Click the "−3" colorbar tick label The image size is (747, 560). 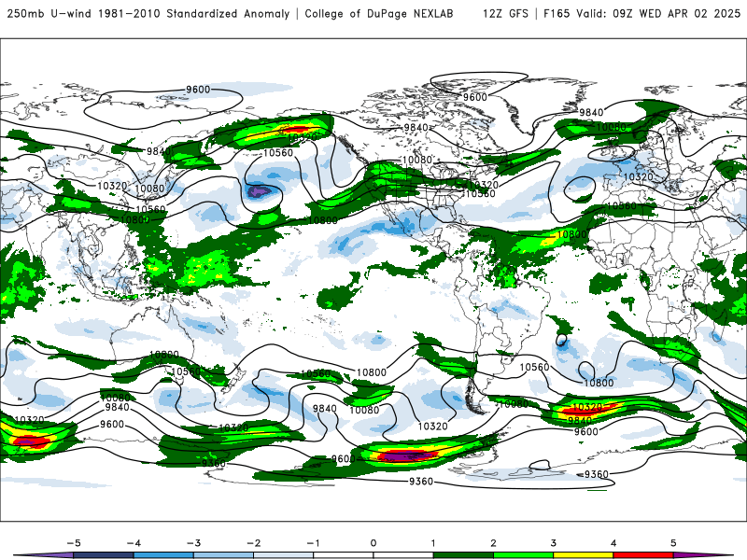coord(193,543)
